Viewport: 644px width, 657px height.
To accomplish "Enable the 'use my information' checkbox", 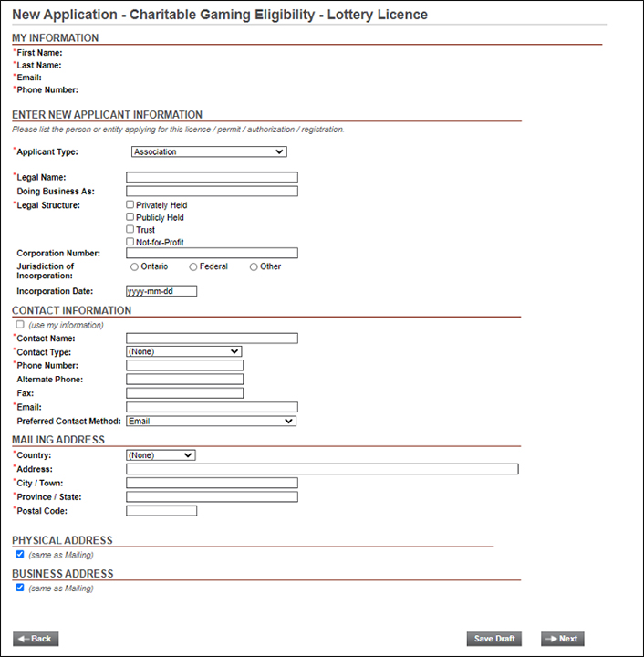I will (x=20, y=324).
